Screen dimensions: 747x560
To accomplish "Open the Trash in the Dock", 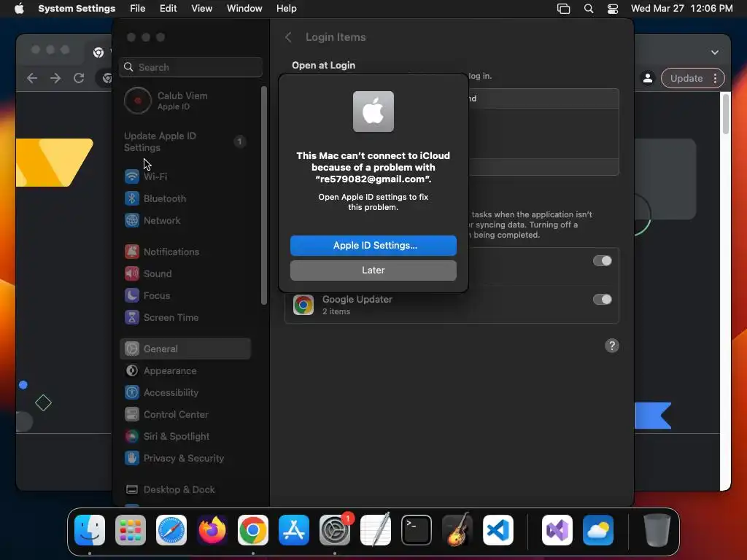I will click(657, 530).
